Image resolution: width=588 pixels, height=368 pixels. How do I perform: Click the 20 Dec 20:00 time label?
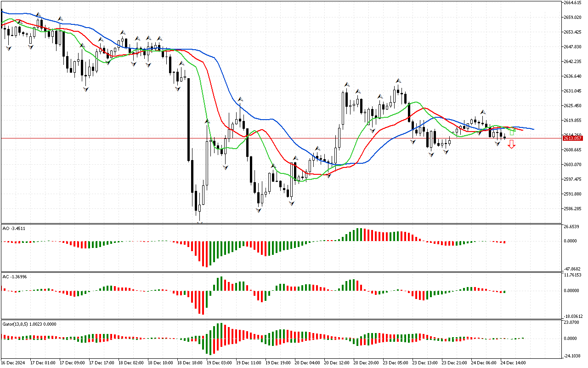point(366,363)
